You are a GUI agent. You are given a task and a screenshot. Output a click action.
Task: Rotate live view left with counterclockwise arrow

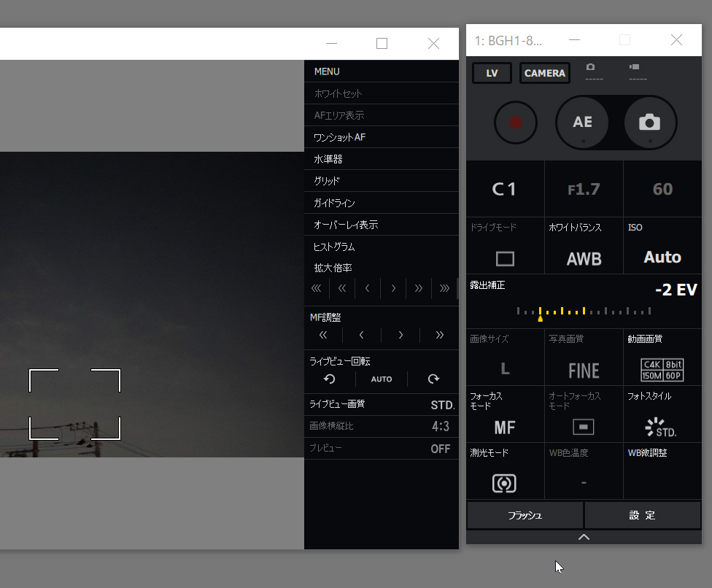(328, 379)
